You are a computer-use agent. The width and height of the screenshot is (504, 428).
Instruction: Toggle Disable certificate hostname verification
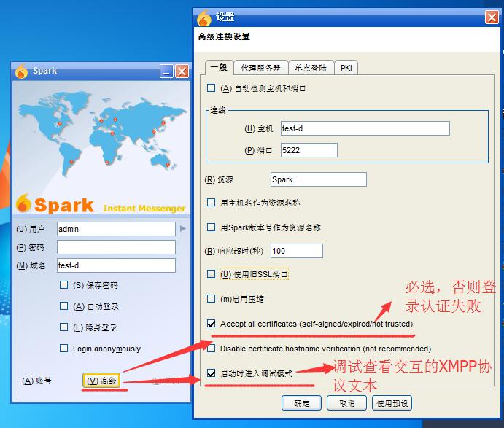[x=212, y=349]
